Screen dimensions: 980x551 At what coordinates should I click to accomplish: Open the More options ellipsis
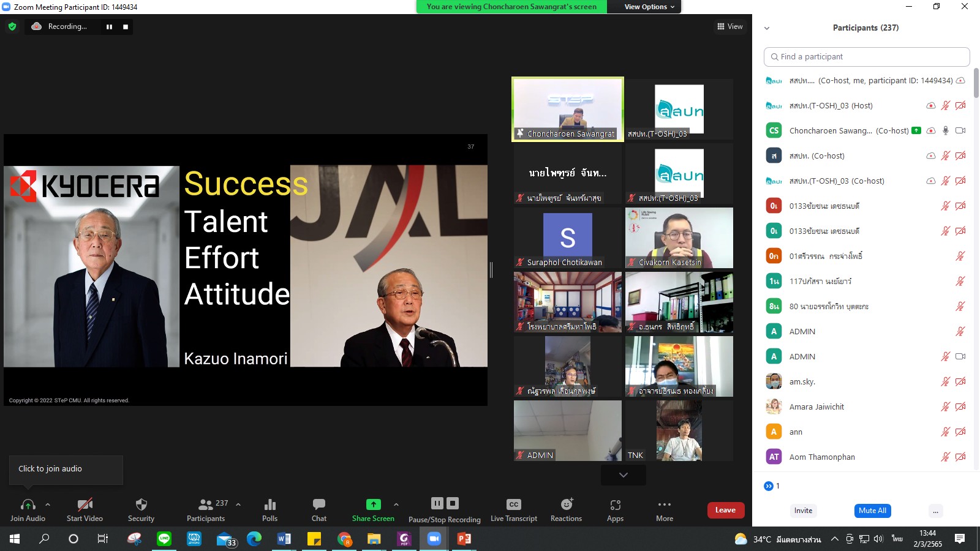click(665, 504)
